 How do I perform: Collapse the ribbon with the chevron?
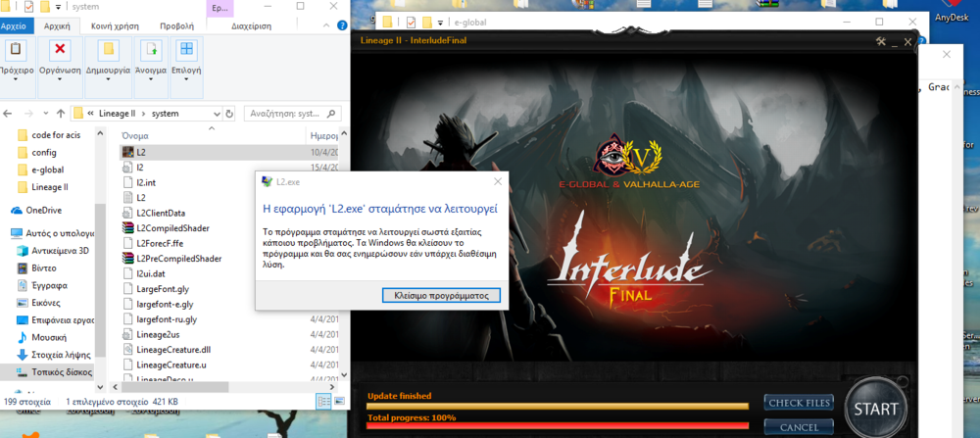(326, 26)
